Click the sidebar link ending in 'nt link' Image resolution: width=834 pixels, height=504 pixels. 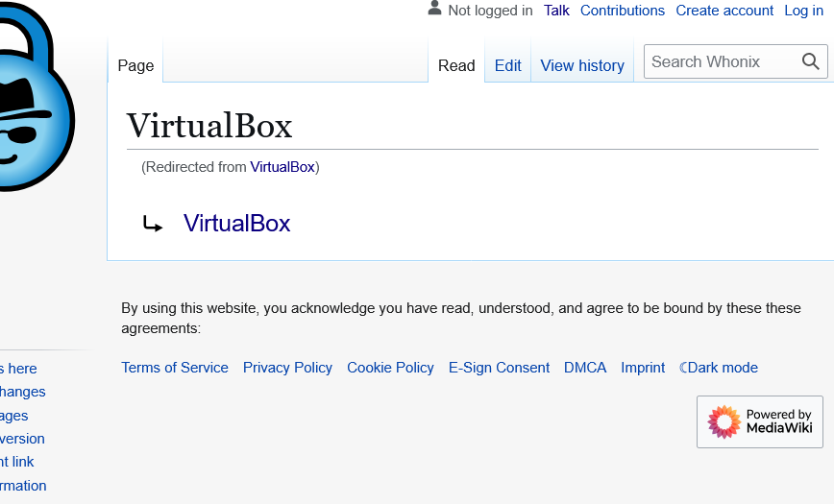pyautogui.click(x=16, y=462)
